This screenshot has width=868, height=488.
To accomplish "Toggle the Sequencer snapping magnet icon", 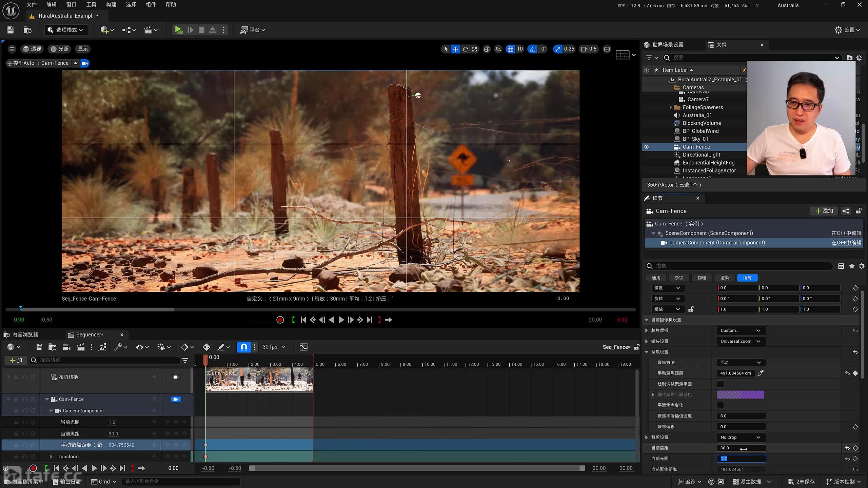I will click(244, 347).
